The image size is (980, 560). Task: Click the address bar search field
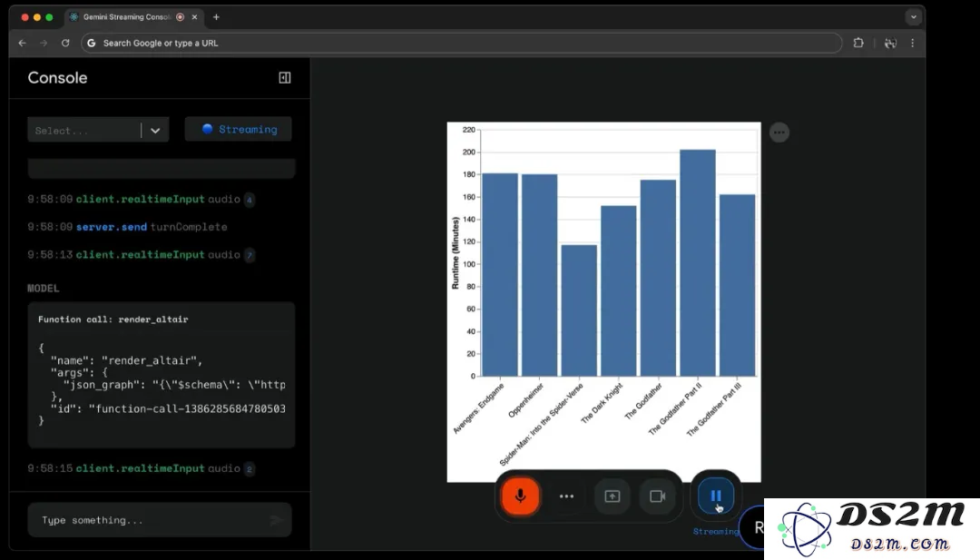click(x=461, y=44)
